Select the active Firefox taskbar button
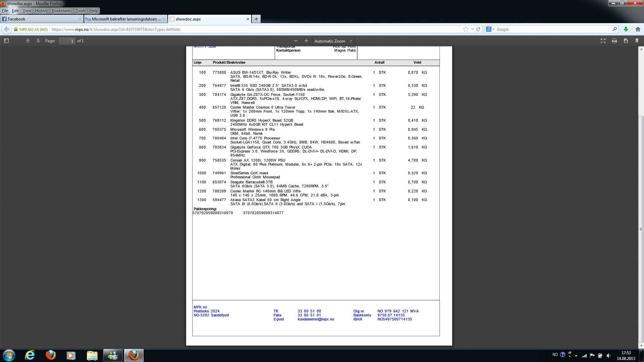The image size is (644, 362). click(134, 355)
